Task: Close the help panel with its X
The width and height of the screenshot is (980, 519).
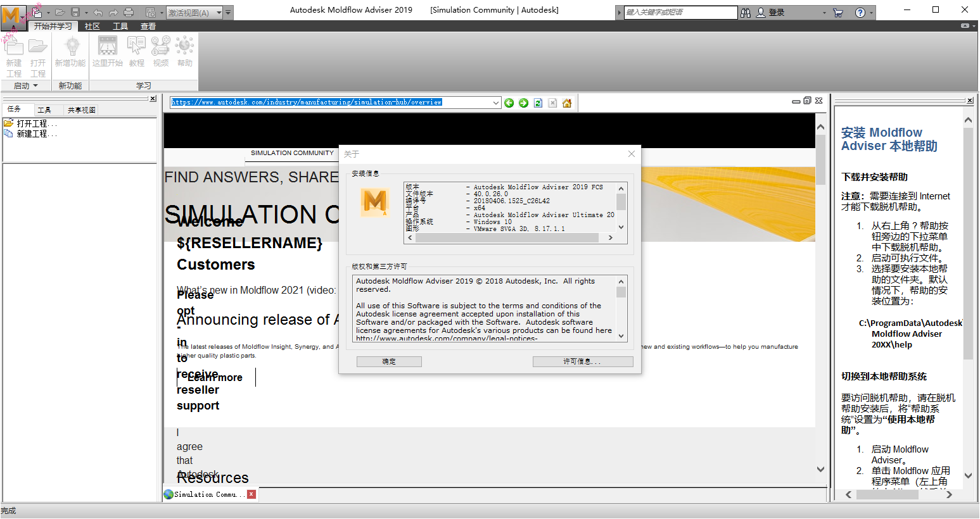Action: [x=970, y=100]
